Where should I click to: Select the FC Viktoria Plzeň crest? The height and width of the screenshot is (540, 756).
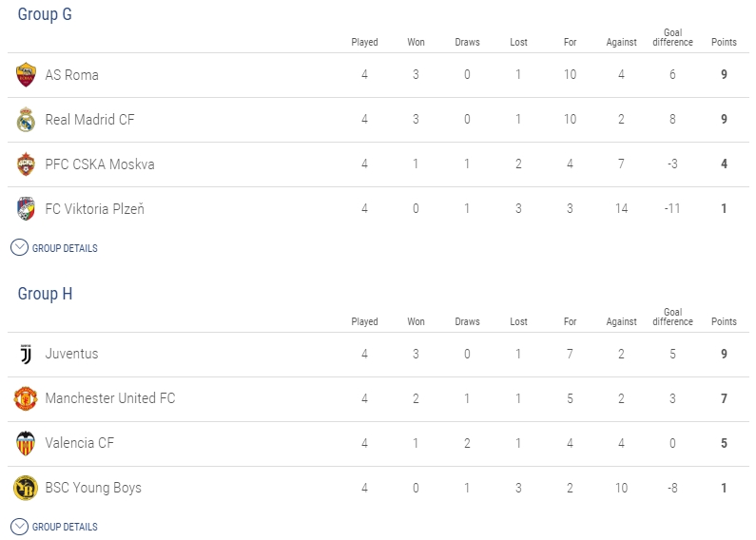tap(26, 209)
